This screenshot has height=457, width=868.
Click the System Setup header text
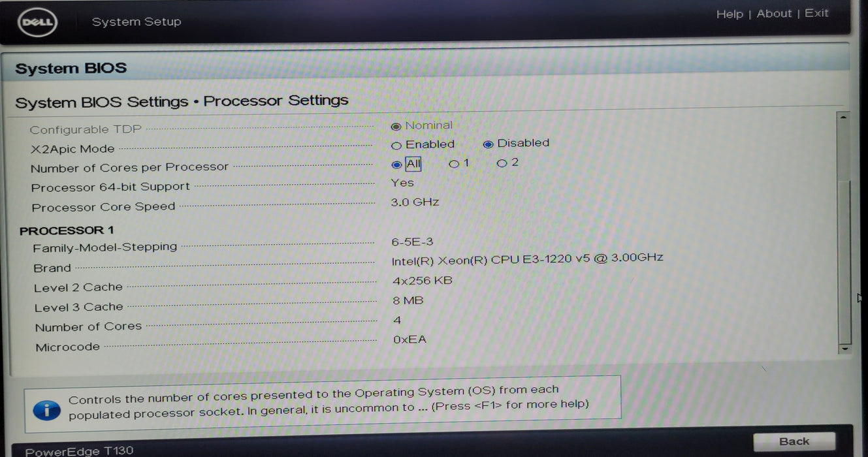[137, 22]
